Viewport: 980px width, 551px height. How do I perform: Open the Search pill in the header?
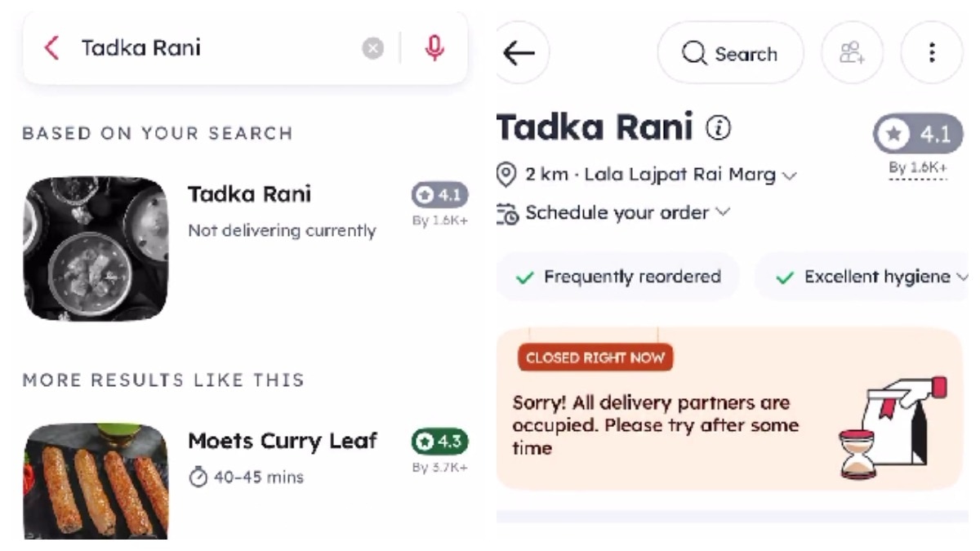730,52
